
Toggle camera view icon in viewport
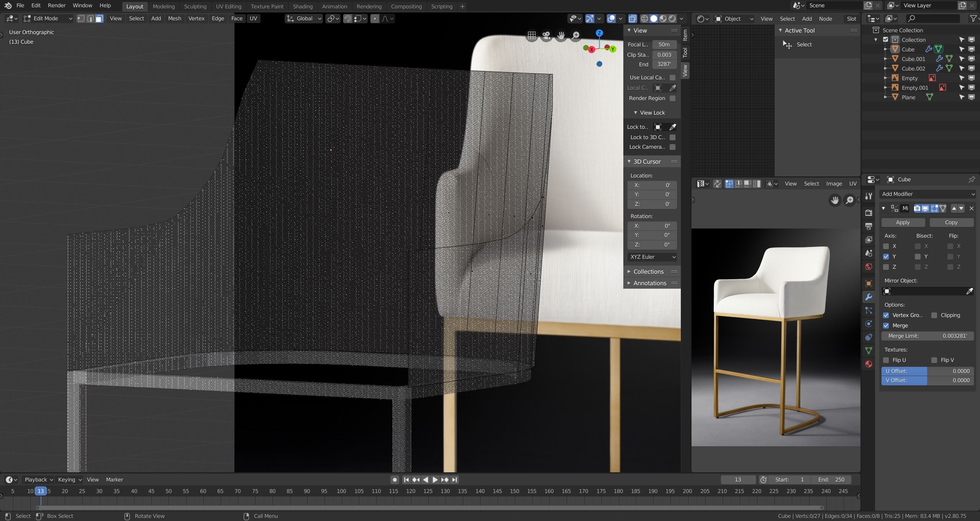coord(546,36)
